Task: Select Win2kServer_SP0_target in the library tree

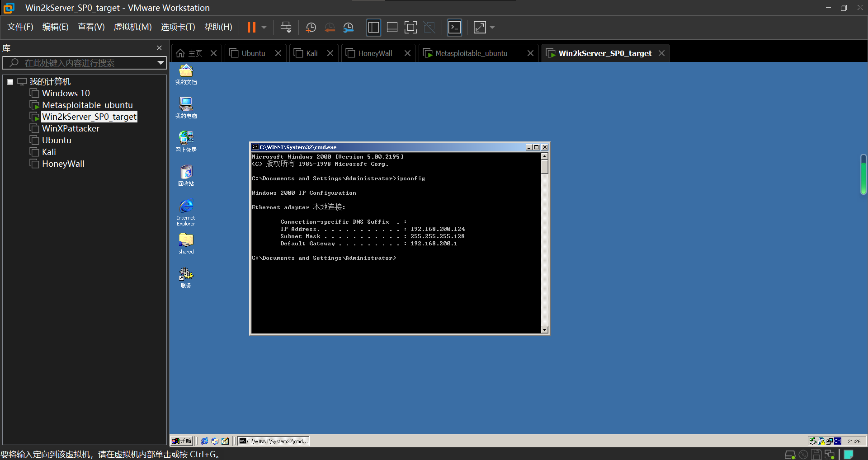Action: (x=89, y=117)
